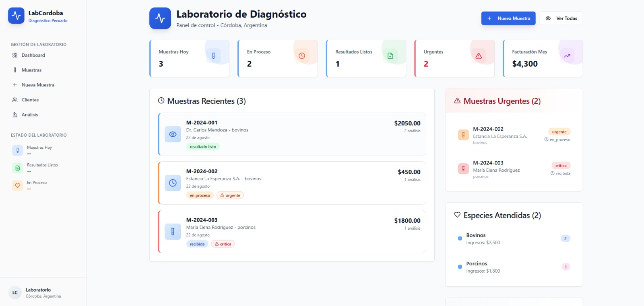
Task: Click the plus icon next to Nueva Muestra in sidebar
Action: 15,85
